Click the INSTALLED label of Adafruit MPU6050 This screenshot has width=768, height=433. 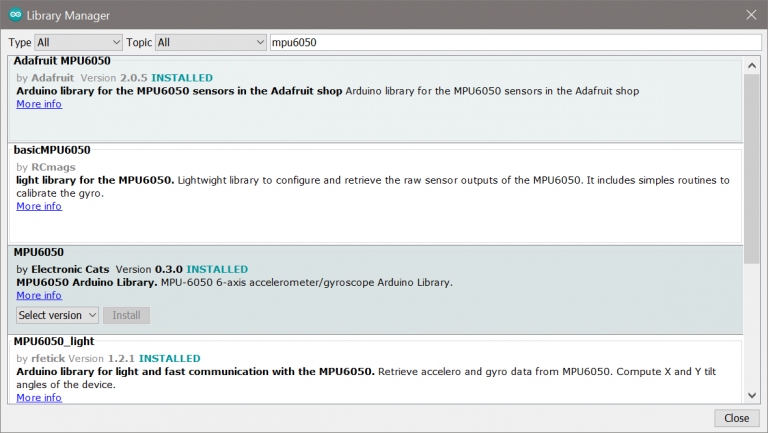[182, 78]
